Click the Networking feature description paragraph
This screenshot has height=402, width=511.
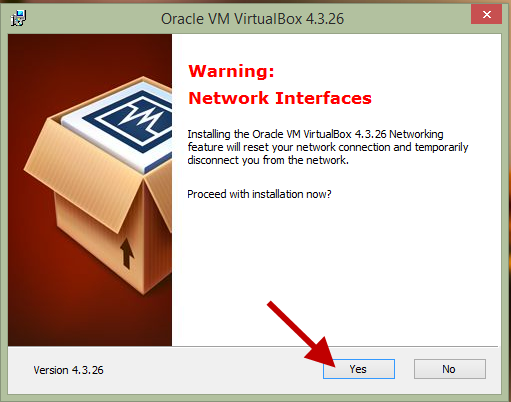click(328, 147)
